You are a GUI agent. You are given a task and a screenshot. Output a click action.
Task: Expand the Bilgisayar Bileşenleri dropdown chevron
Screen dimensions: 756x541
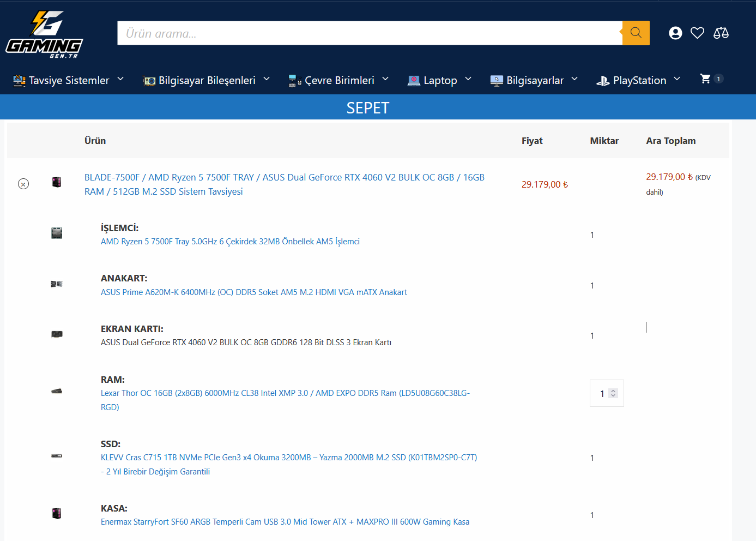pyautogui.click(x=267, y=79)
